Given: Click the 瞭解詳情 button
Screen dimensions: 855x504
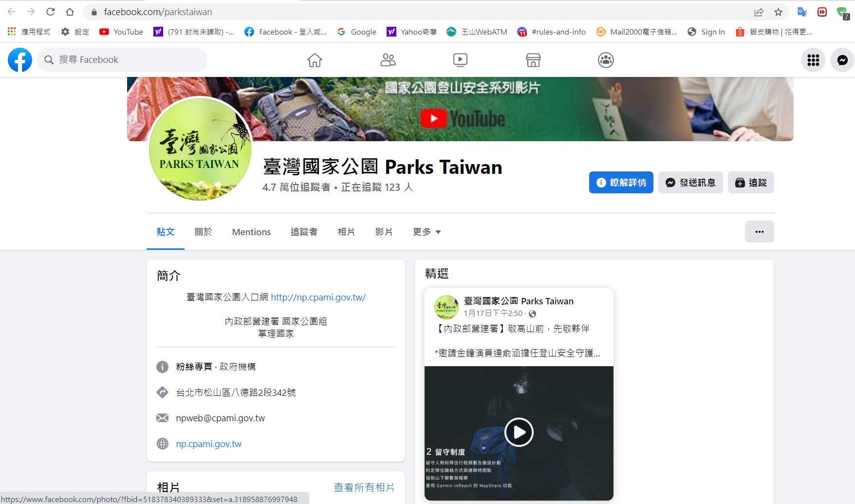Looking at the screenshot, I should pyautogui.click(x=621, y=183).
